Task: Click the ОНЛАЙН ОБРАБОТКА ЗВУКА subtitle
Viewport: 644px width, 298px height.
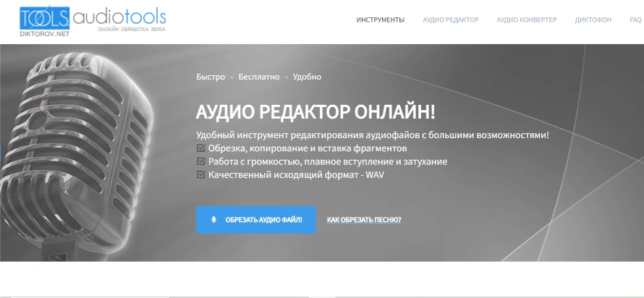Action: 132,30
